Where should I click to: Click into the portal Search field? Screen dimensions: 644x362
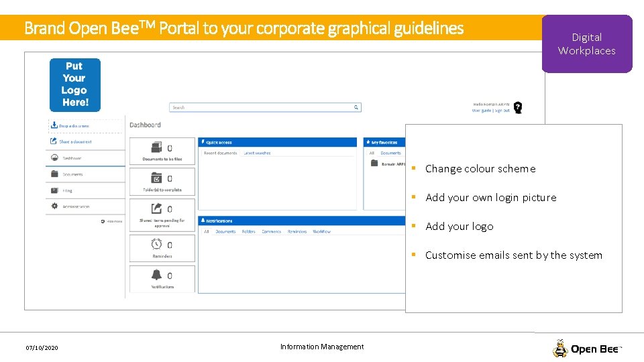[265, 107]
